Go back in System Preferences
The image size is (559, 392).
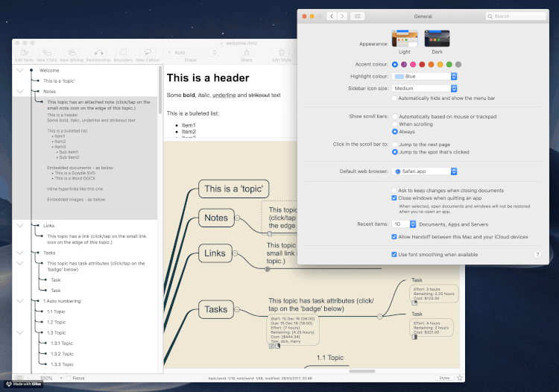(332, 16)
